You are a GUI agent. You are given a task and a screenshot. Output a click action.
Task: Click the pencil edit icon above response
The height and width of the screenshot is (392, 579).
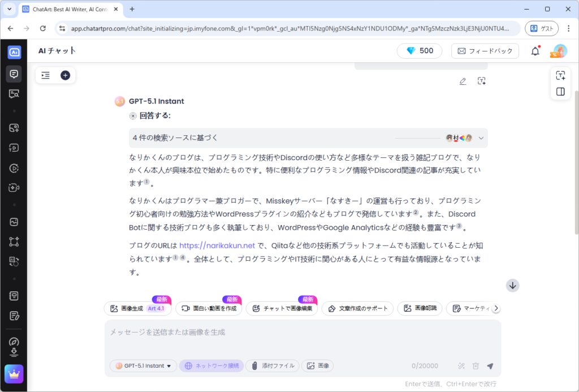463,81
